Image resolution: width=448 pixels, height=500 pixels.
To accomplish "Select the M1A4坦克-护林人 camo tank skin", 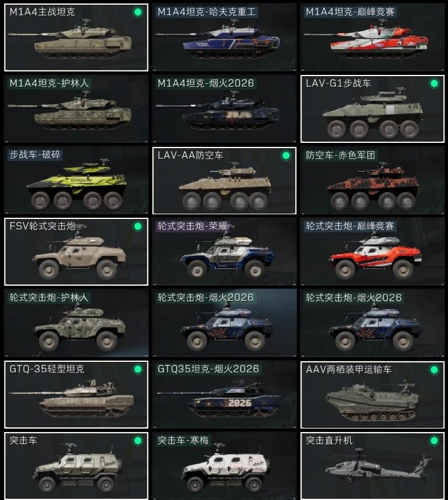I will point(76,109).
